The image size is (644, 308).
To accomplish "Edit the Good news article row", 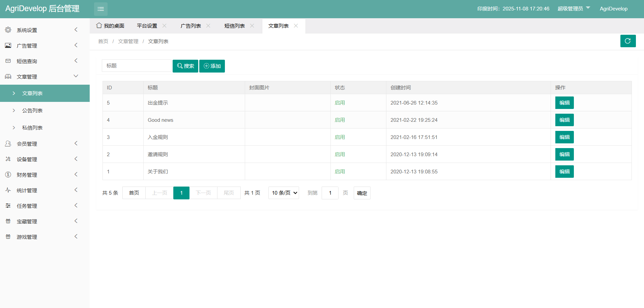I will click(564, 120).
